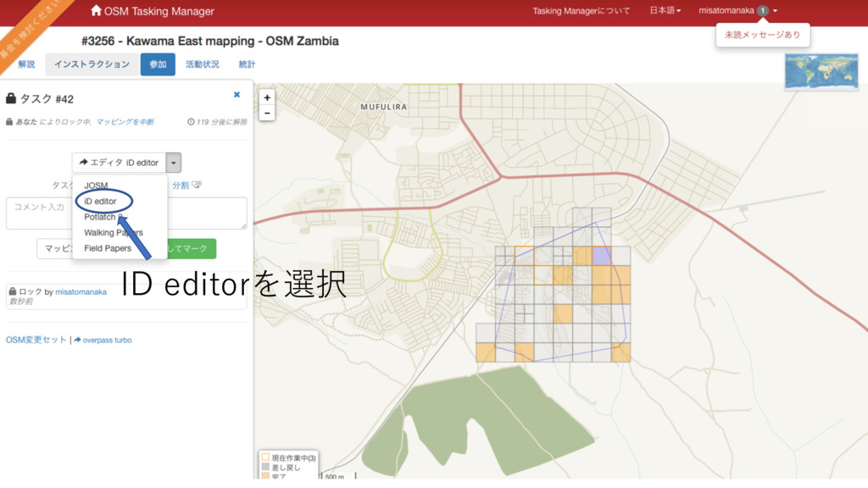The width and height of the screenshot is (868, 488).
Task: Switch to the インストラクション tab
Action: click(x=92, y=64)
